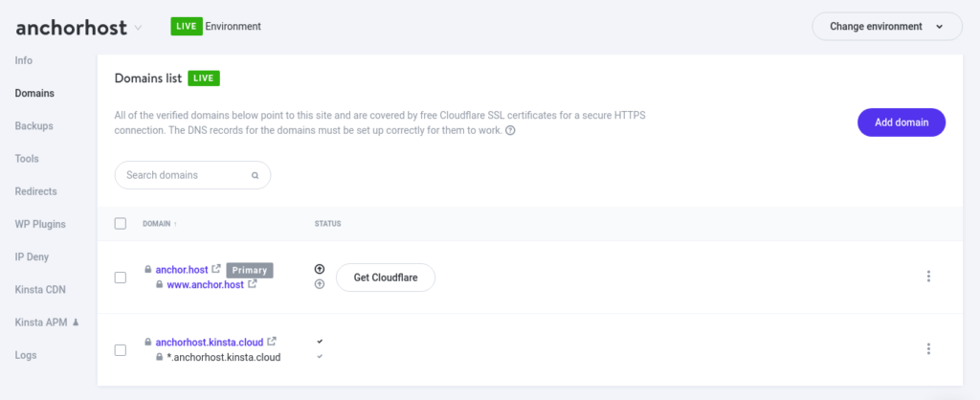Open kebab menu for anchorhost.kinsta.cloud row
This screenshot has height=400, width=980.
click(x=928, y=348)
